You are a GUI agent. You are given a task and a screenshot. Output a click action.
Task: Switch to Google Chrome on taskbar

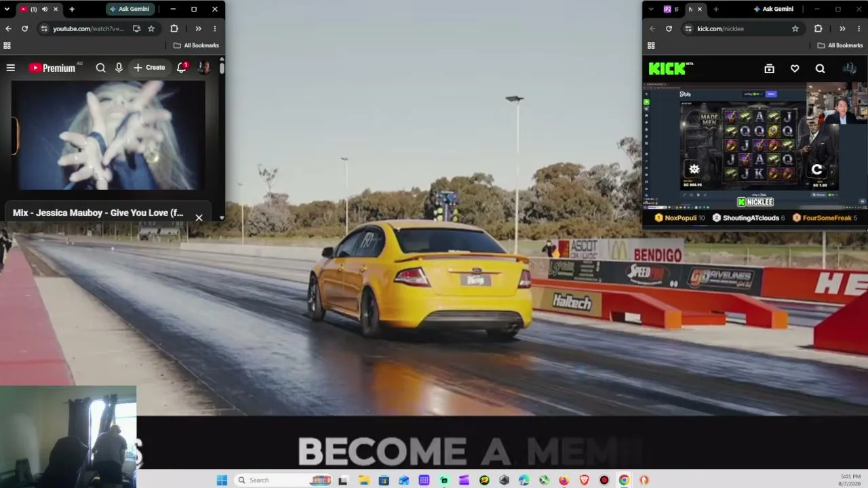pos(624,480)
